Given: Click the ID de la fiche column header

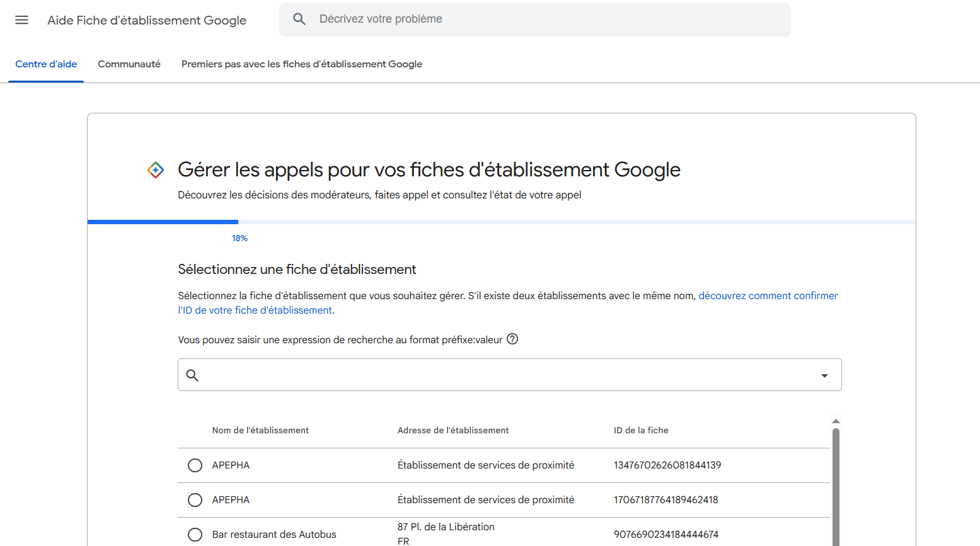Looking at the screenshot, I should coord(641,431).
